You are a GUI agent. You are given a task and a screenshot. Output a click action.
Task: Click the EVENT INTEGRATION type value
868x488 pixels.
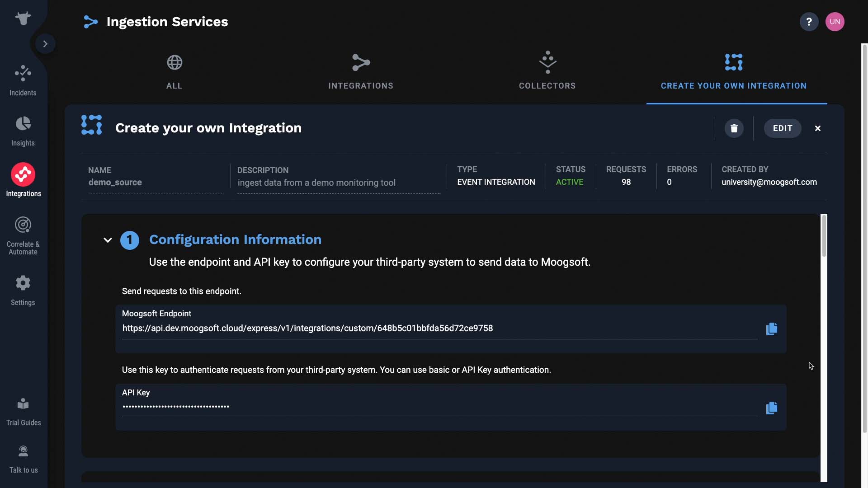[x=496, y=182]
